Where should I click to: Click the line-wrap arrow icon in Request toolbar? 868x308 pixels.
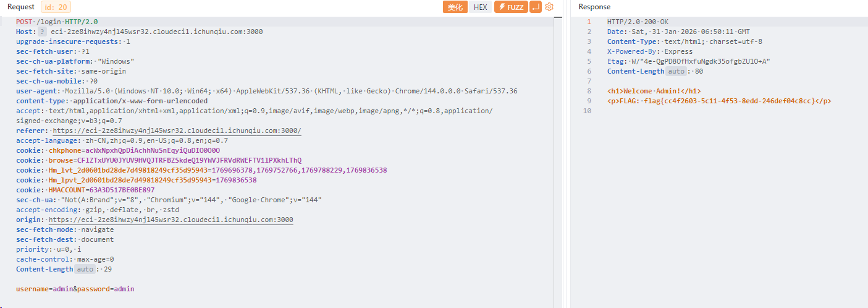[535, 7]
